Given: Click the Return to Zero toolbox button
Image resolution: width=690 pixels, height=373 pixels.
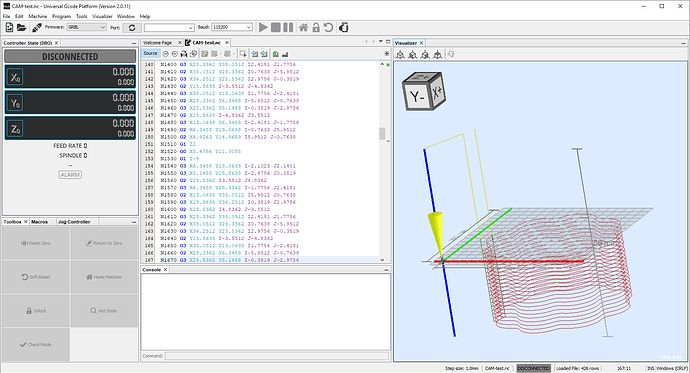Looking at the screenshot, I should 104,243.
